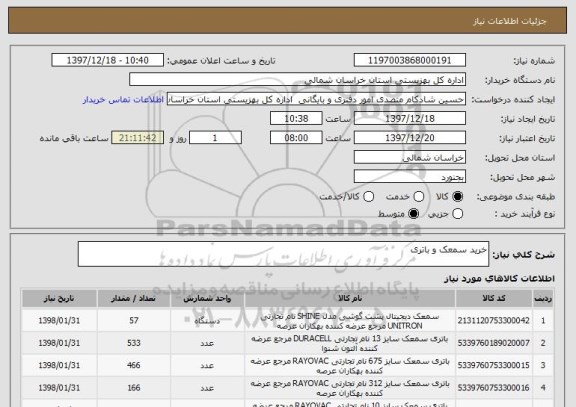The image size is (576, 407).
Task: Click the RAYOVAC size 312 battery item name
Action: pyautogui.click(x=350, y=388)
